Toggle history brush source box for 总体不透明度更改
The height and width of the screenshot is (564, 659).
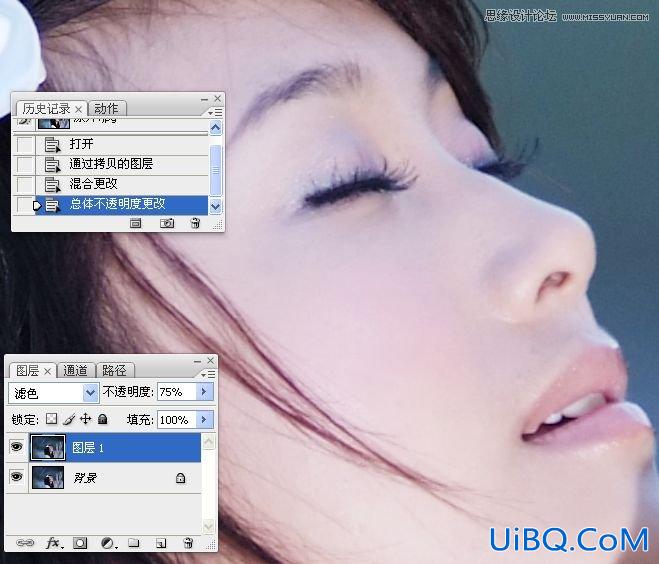pyautogui.click(x=25, y=205)
